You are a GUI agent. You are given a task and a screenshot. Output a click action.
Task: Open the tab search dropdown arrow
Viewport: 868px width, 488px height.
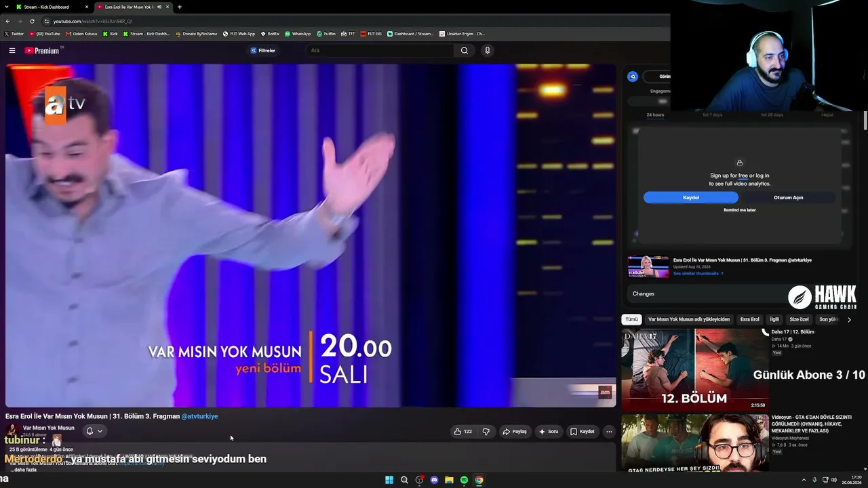[5, 7]
